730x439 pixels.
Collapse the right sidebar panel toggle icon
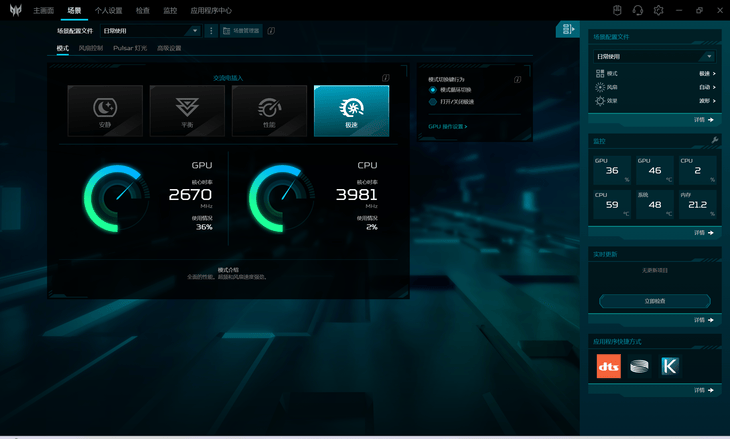568,29
